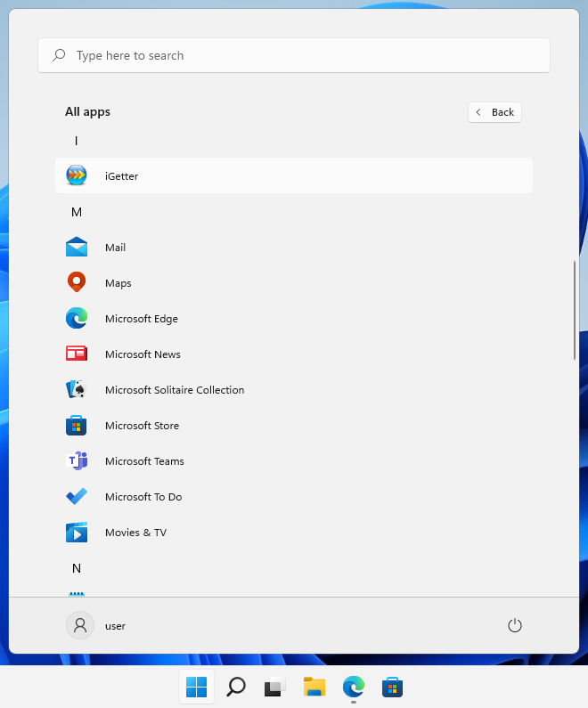Click the Movies & TV play icon

click(x=77, y=532)
